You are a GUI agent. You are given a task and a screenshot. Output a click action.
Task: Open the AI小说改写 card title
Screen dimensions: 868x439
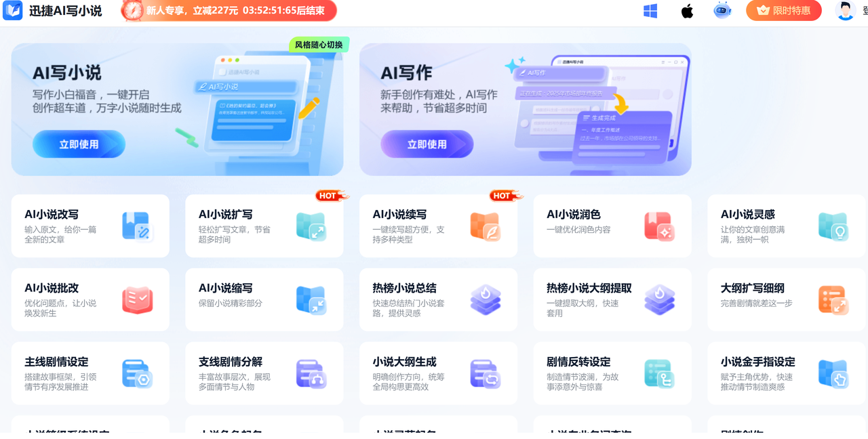pyautogui.click(x=52, y=214)
